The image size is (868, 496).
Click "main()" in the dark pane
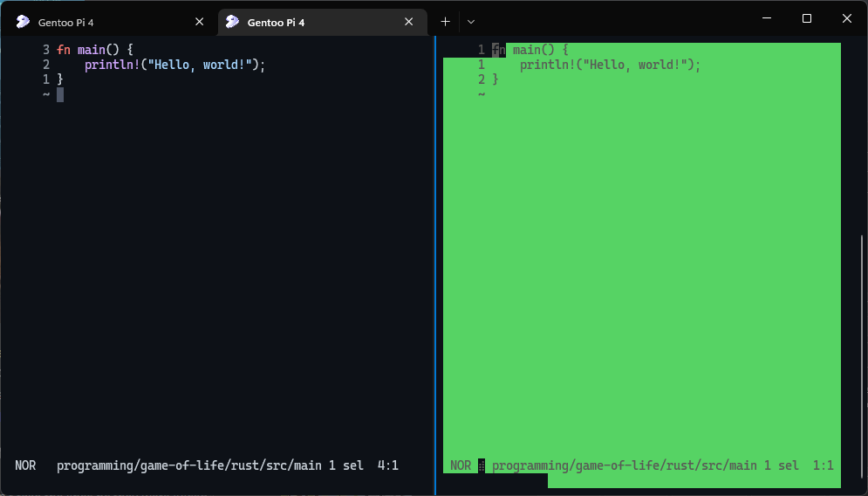(x=99, y=50)
